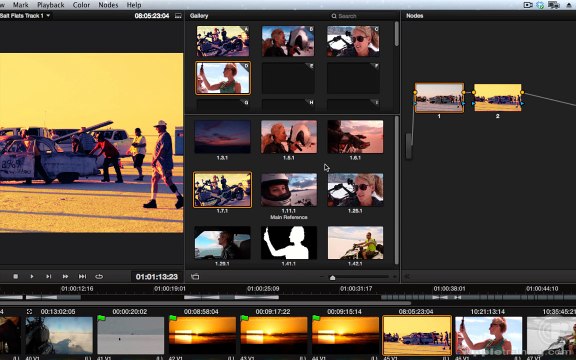Open the Help menu

[x=134, y=5]
